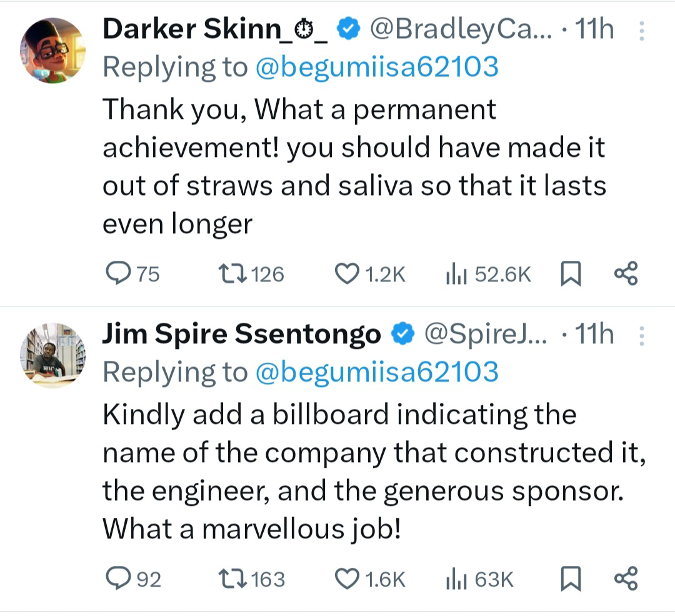Open Jim Spire Ssentongo's profile picture
675x616 pixels.
[53, 355]
